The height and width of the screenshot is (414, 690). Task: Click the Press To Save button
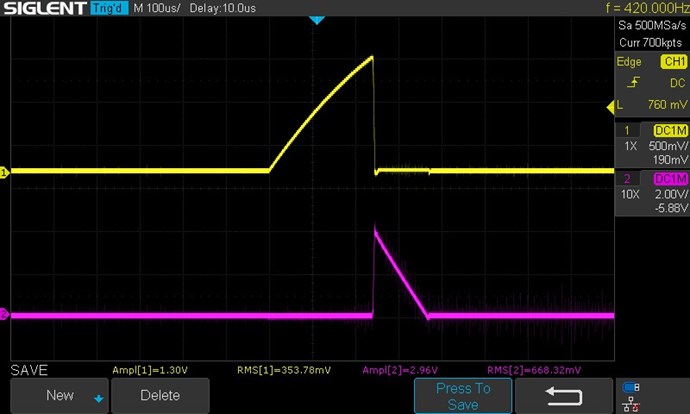463,396
